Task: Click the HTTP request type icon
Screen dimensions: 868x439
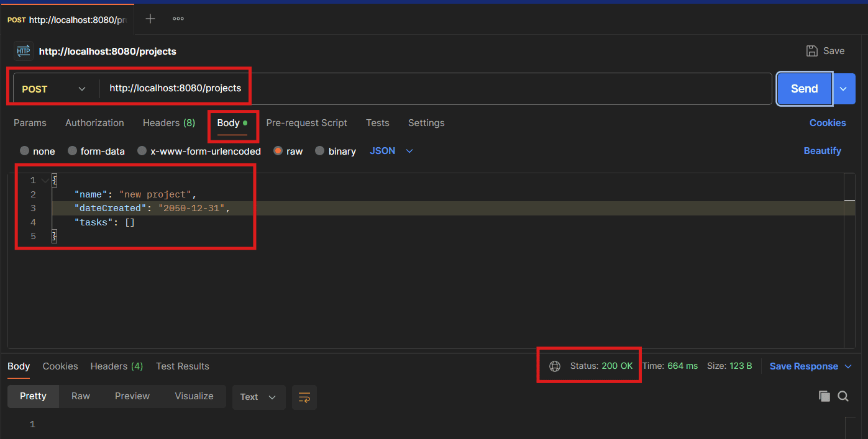Action: [23, 51]
